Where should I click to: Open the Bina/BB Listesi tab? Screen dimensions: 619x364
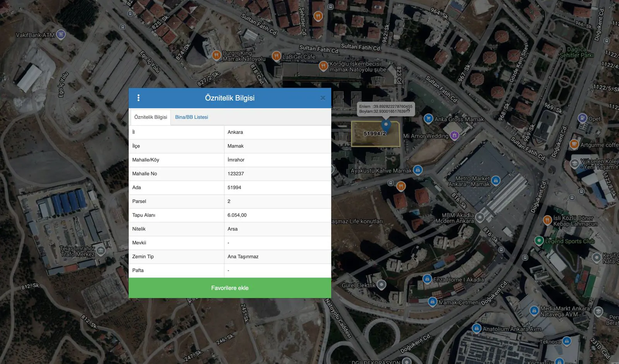pyautogui.click(x=192, y=117)
